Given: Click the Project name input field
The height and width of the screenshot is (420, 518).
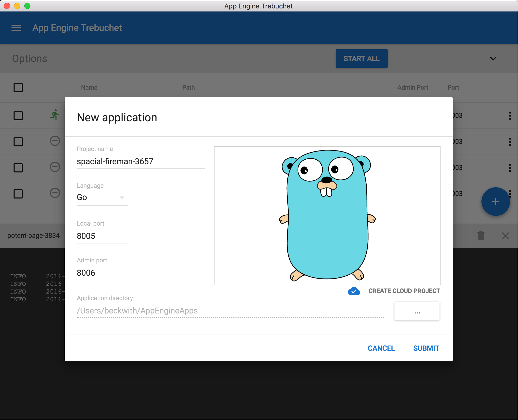Looking at the screenshot, I should pos(140,161).
